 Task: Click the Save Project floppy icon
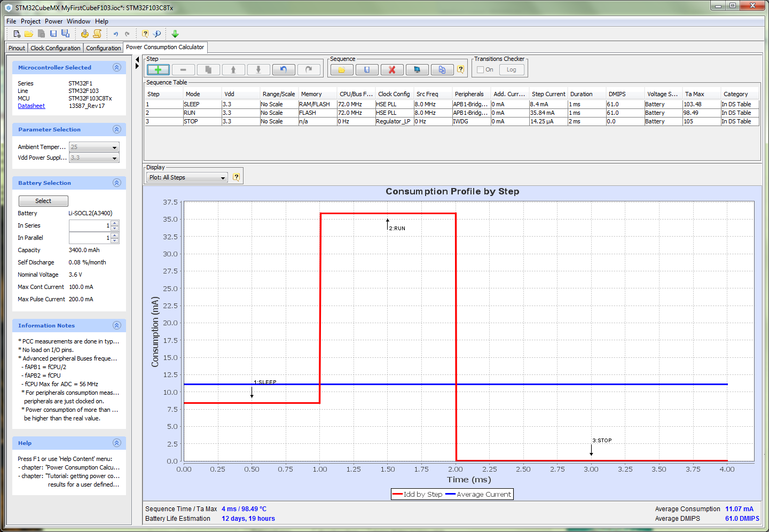pos(53,34)
